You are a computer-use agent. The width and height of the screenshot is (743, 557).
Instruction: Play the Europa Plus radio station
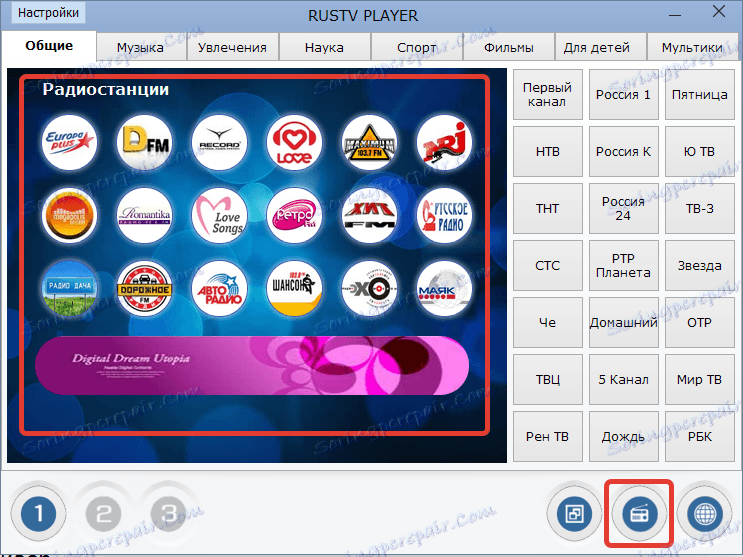click(69, 143)
